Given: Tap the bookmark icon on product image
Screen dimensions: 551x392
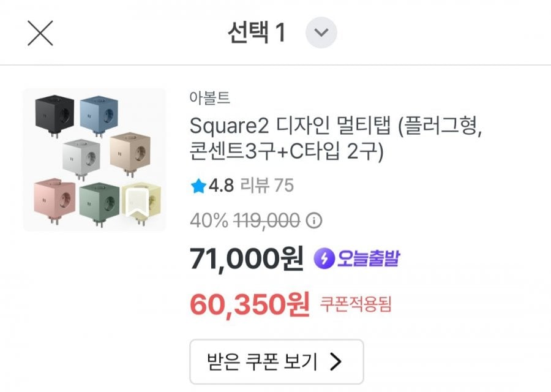Looking at the screenshot, I should pos(136,202).
